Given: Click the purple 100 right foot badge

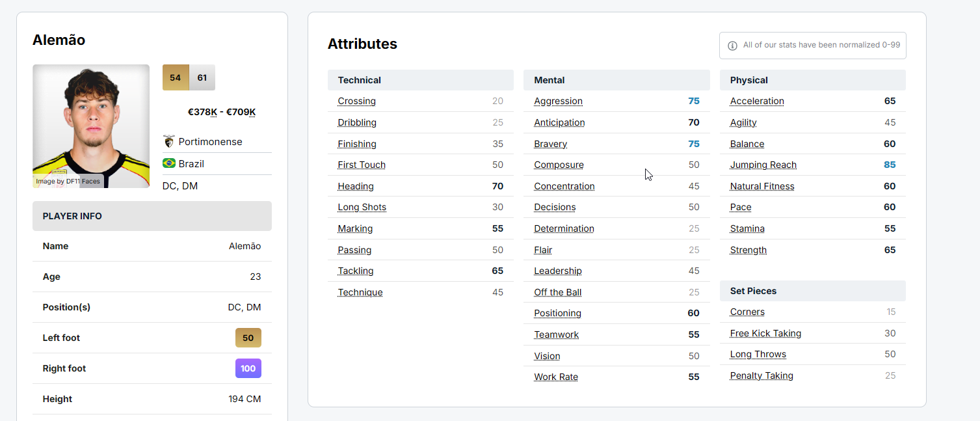Looking at the screenshot, I should (248, 368).
